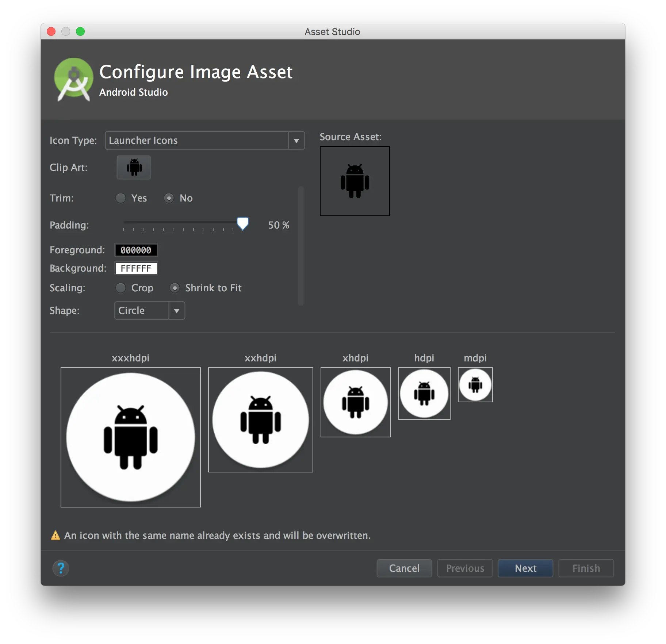Click the Previous button
Image resolution: width=666 pixels, height=644 pixels.
tap(465, 568)
